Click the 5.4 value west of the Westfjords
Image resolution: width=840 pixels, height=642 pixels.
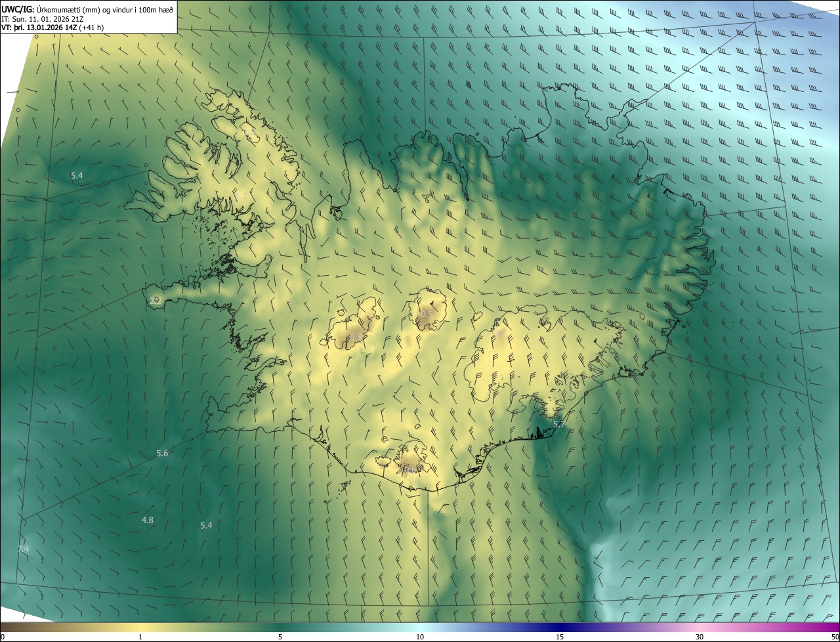point(77,175)
